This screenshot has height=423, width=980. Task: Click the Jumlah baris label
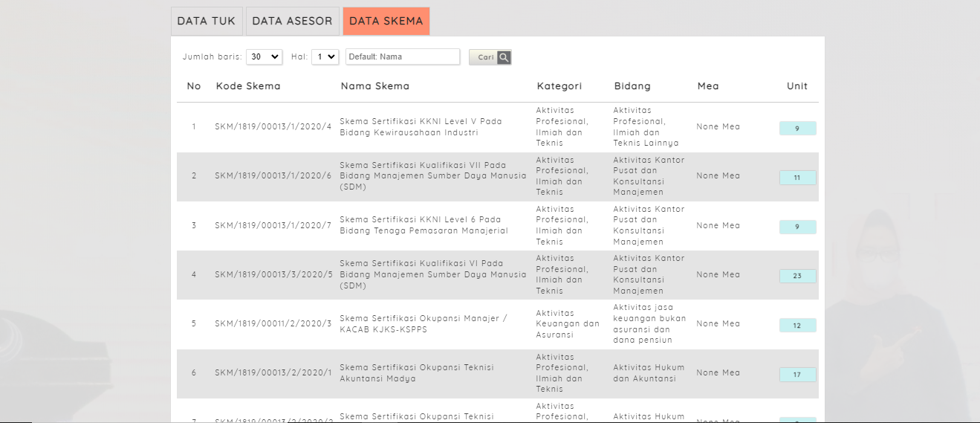pos(212,56)
